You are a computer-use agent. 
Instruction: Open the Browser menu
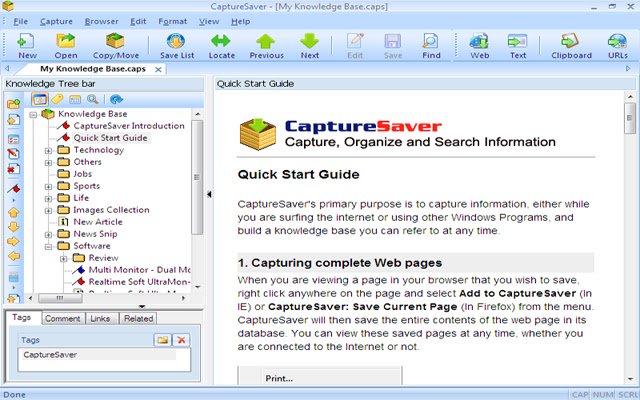point(101,22)
